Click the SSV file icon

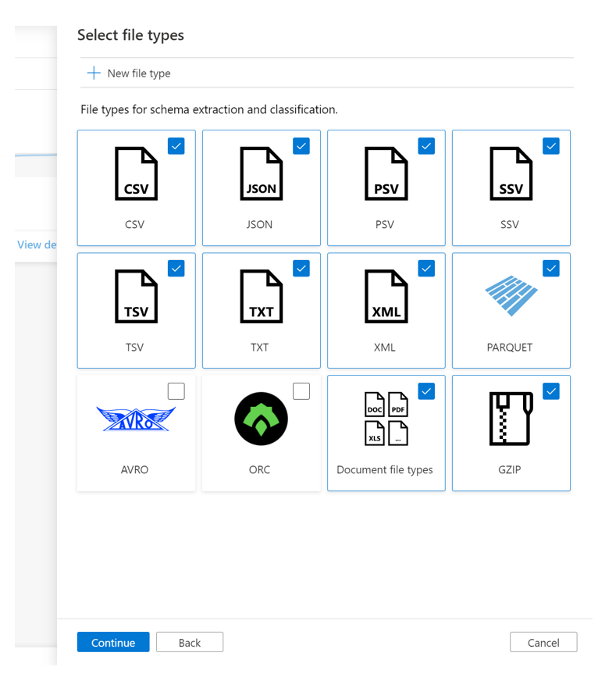511,173
